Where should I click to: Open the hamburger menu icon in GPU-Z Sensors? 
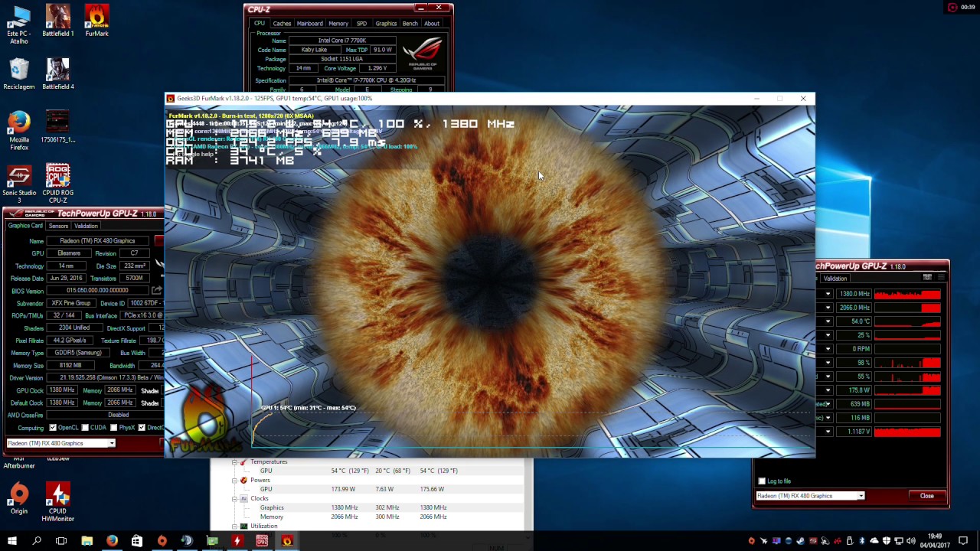click(939, 277)
